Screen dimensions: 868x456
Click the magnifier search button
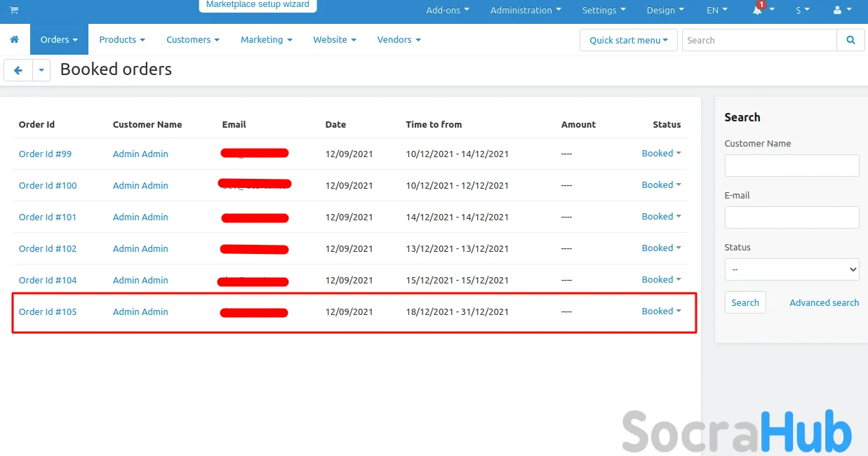(850, 40)
